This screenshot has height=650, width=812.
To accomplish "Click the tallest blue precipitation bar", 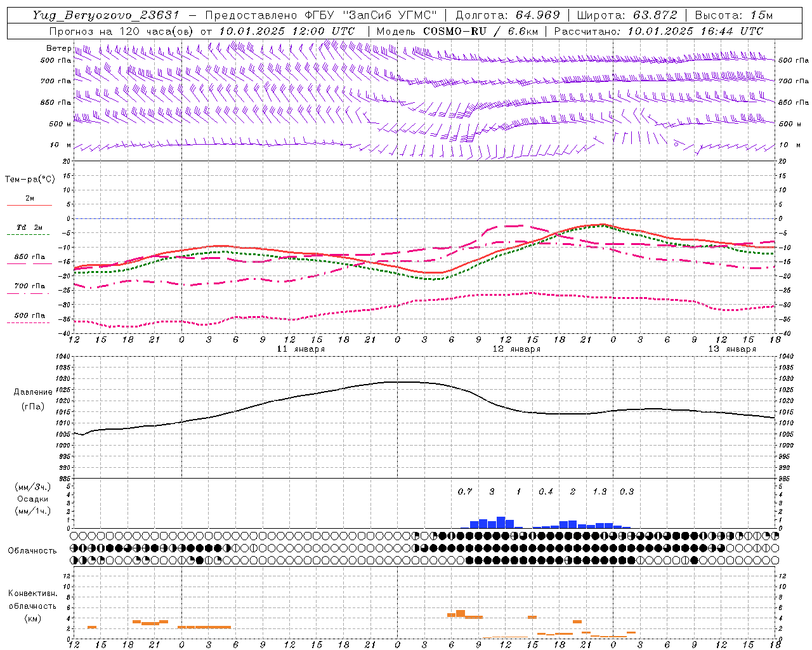I will [501, 522].
